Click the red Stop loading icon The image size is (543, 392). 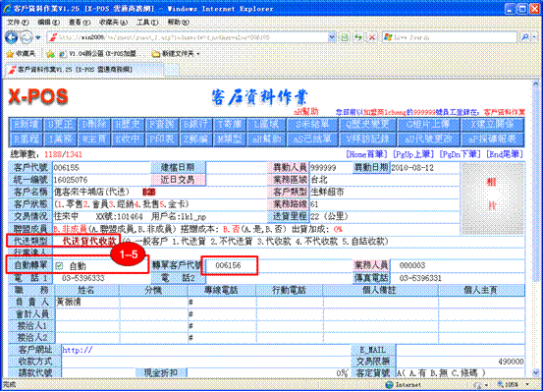372,37
